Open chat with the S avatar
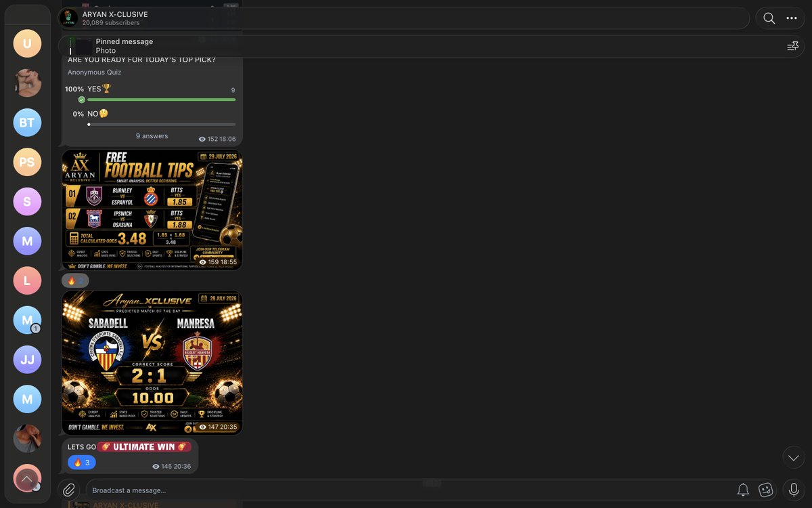 27,202
